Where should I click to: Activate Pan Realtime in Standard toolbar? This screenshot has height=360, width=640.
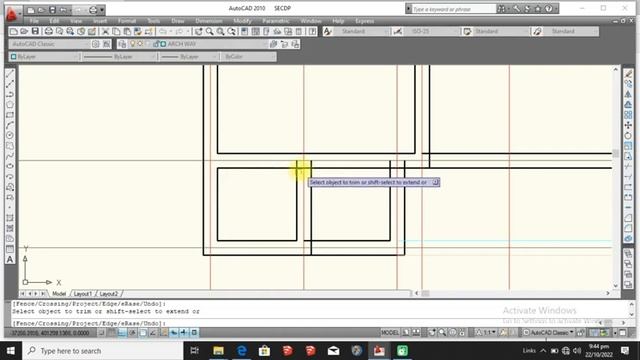click(x=198, y=31)
